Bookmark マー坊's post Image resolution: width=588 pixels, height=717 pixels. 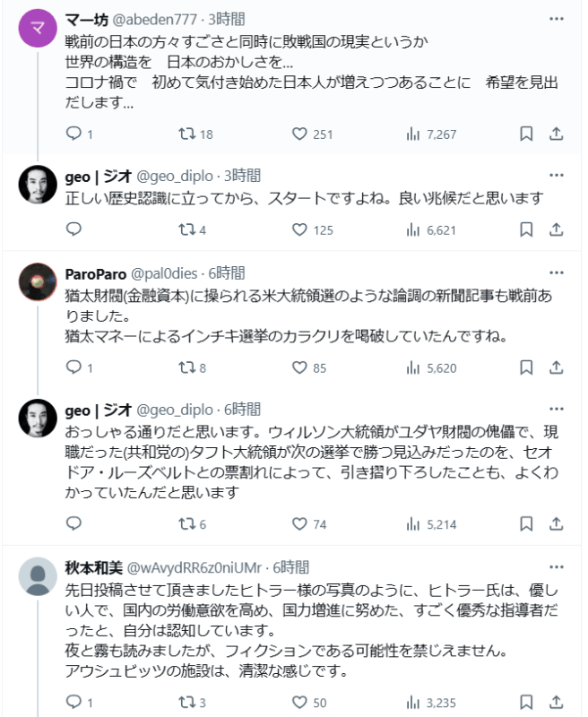526,134
